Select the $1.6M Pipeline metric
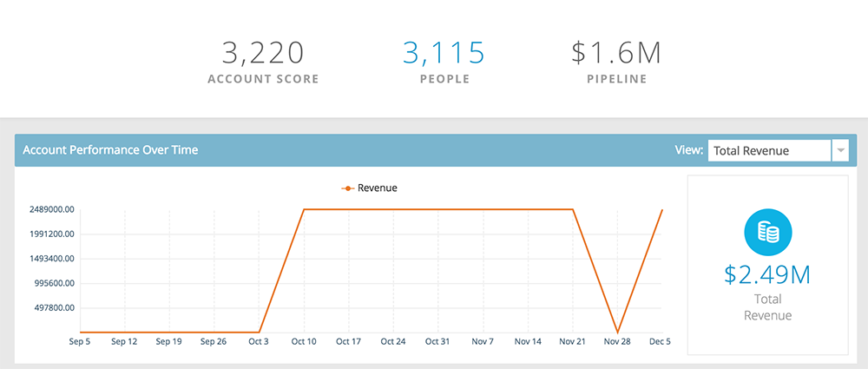This screenshot has width=868, height=369. (x=616, y=53)
